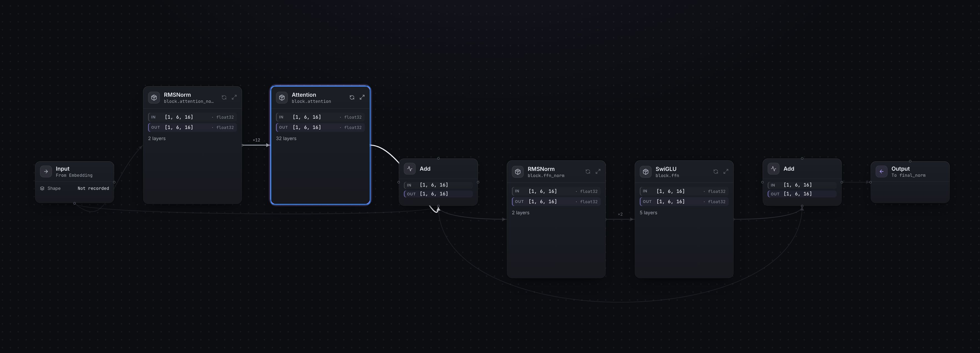Click the '2 layers' label in block.ffn_norm node
The width and height of the screenshot is (980, 353).
(x=521, y=212)
